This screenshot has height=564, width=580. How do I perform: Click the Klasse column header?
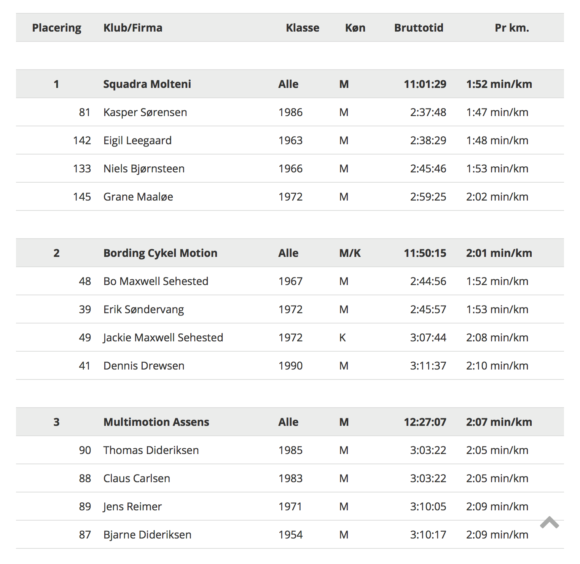[302, 28]
